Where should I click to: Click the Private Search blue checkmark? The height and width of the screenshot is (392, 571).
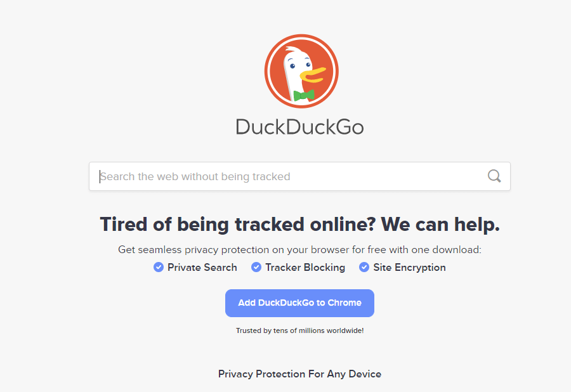click(x=159, y=267)
